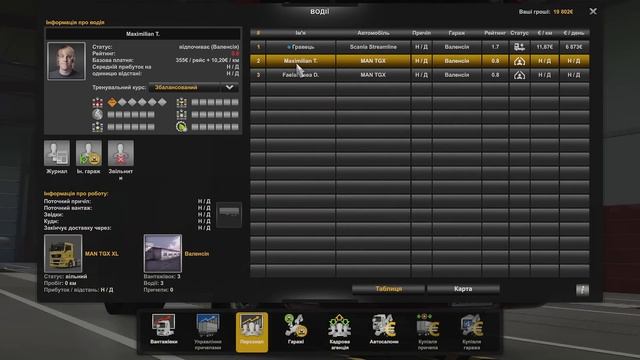The height and width of the screenshot is (360, 640).
Task: Sort by the Ім'я column header
Action: 300,33
